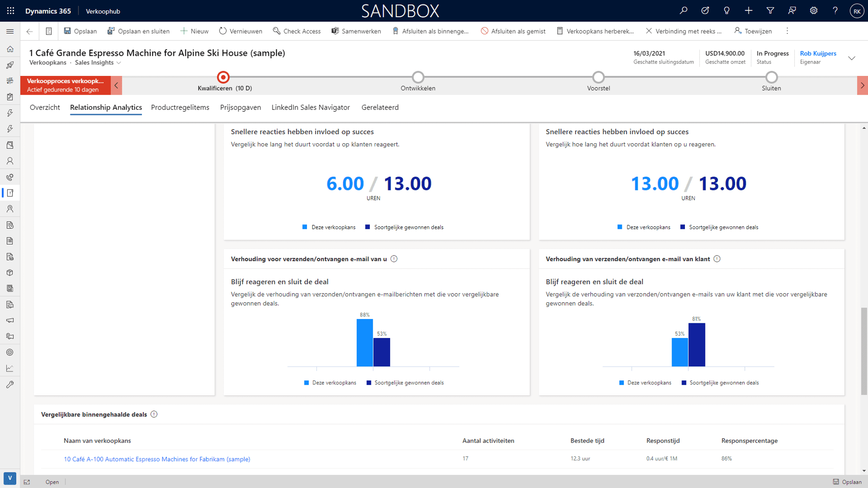Select the Voorstel stage circle

pos(598,77)
